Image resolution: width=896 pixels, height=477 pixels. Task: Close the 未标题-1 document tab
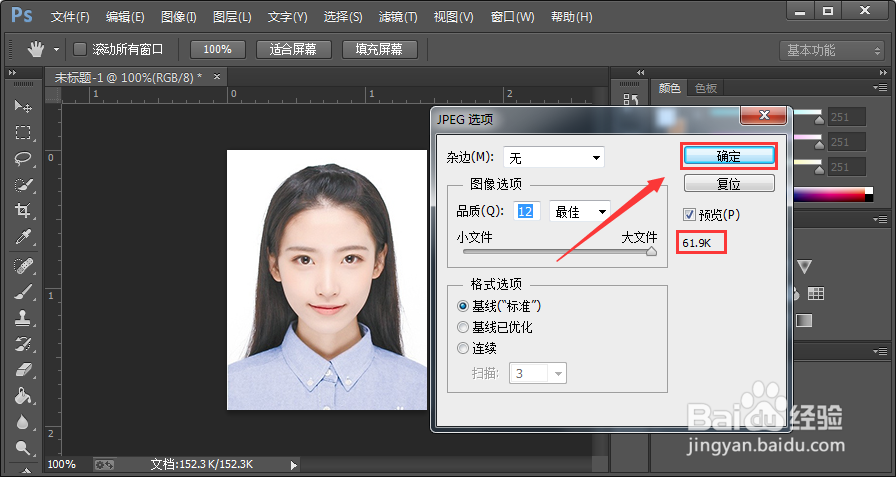tap(217, 76)
